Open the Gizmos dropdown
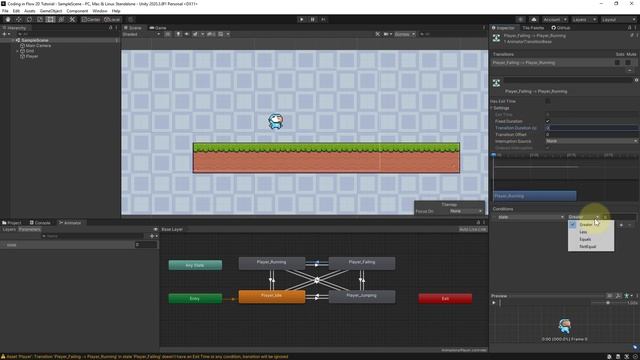The width and height of the screenshot is (640, 360). (x=404, y=34)
